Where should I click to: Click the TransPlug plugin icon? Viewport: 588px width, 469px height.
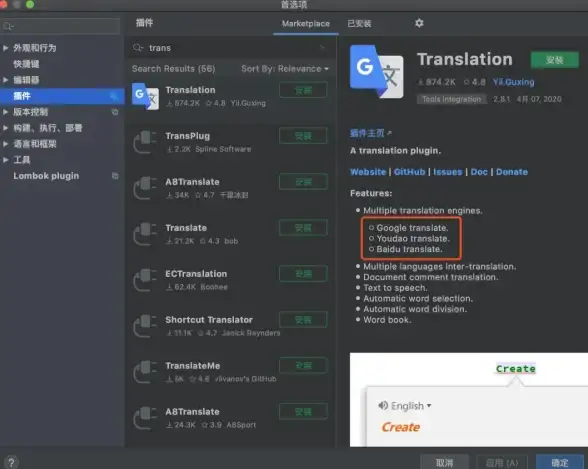tap(145, 142)
